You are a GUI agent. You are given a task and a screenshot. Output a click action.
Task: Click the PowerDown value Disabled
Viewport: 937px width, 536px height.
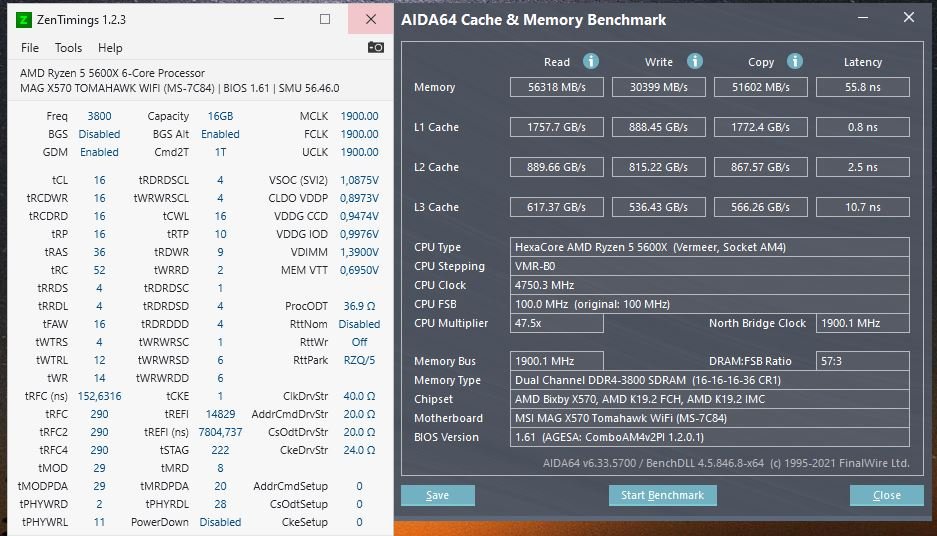click(x=220, y=522)
